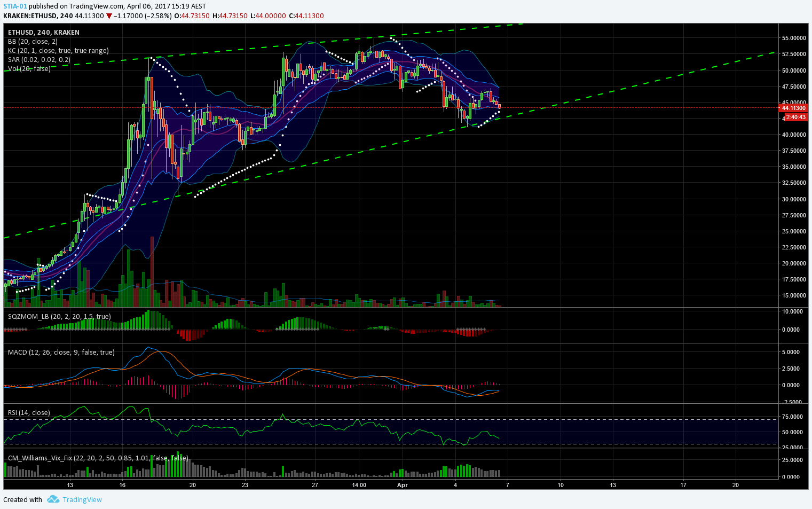Select the 'KC (20, 1, close, true, true range)' label
The width and height of the screenshot is (812, 509).
[x=58, y=51]
